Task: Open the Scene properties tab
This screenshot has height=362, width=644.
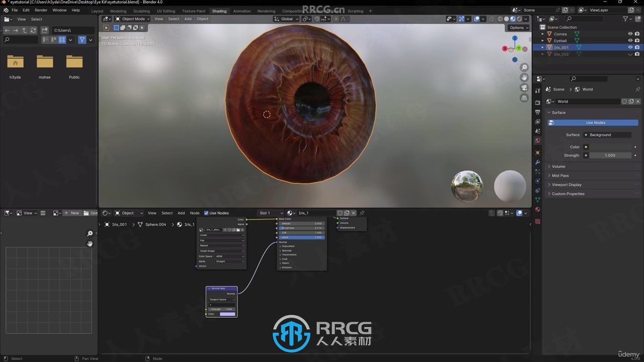Action: point(537,131)
